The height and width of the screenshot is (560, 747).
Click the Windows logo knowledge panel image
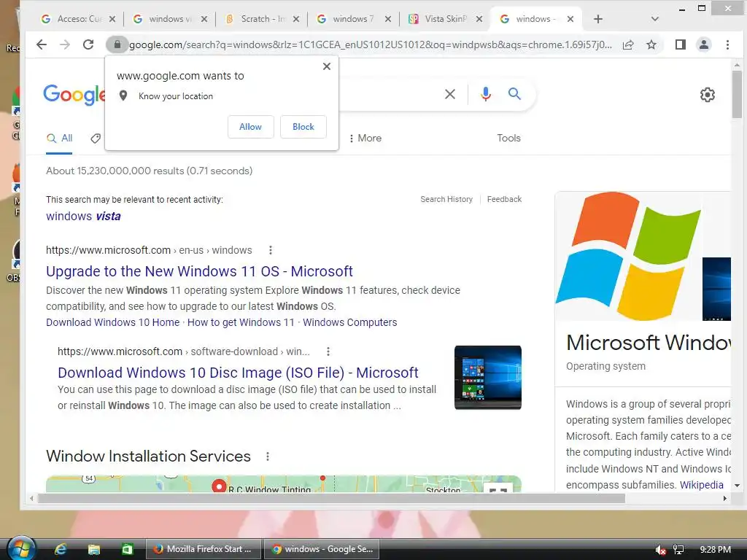coord(628,256)
